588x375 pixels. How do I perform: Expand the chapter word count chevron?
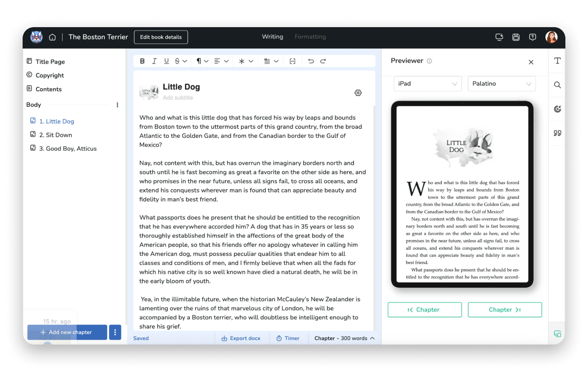[x=372, y=338]
